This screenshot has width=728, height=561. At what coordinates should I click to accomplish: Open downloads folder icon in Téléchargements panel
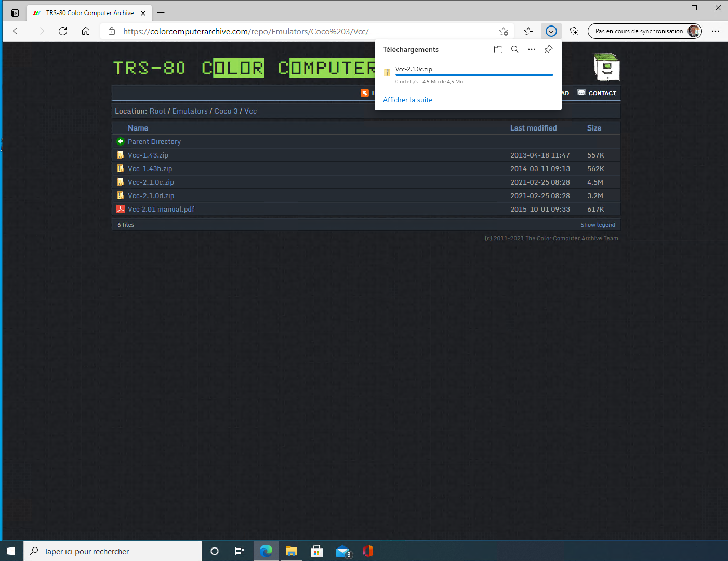tap(498, 49)
